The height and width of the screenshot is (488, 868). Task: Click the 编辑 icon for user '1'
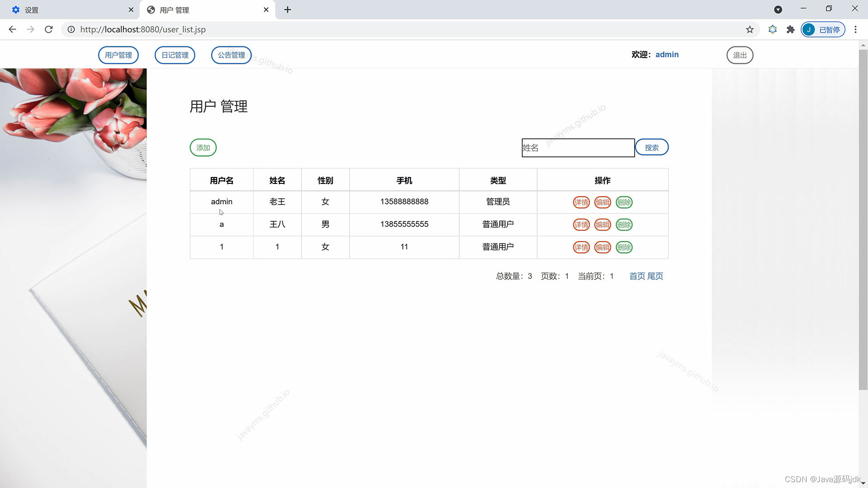[602, 247]
